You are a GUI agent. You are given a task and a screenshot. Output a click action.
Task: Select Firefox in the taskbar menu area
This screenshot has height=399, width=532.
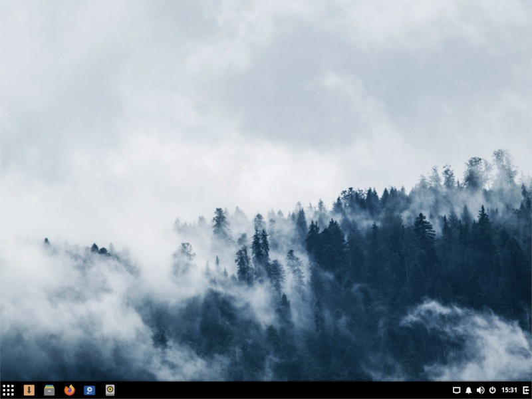(68, 390)
